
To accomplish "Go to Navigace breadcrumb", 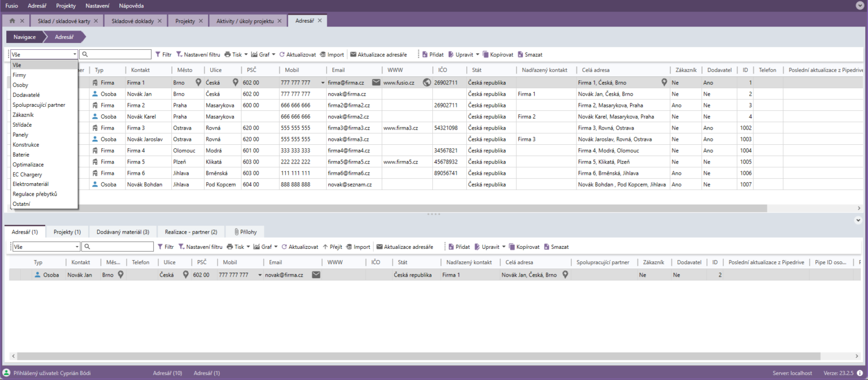I will (x=24, y=37).
